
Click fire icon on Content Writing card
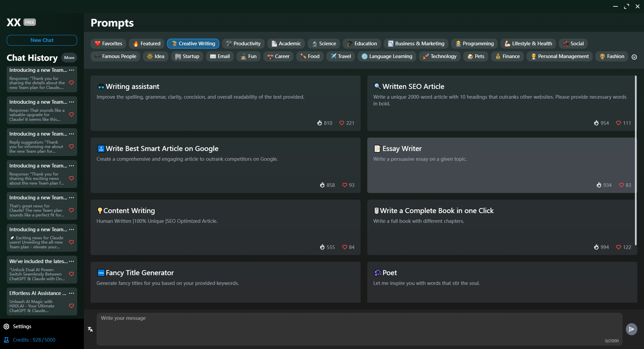coord(322,247)
